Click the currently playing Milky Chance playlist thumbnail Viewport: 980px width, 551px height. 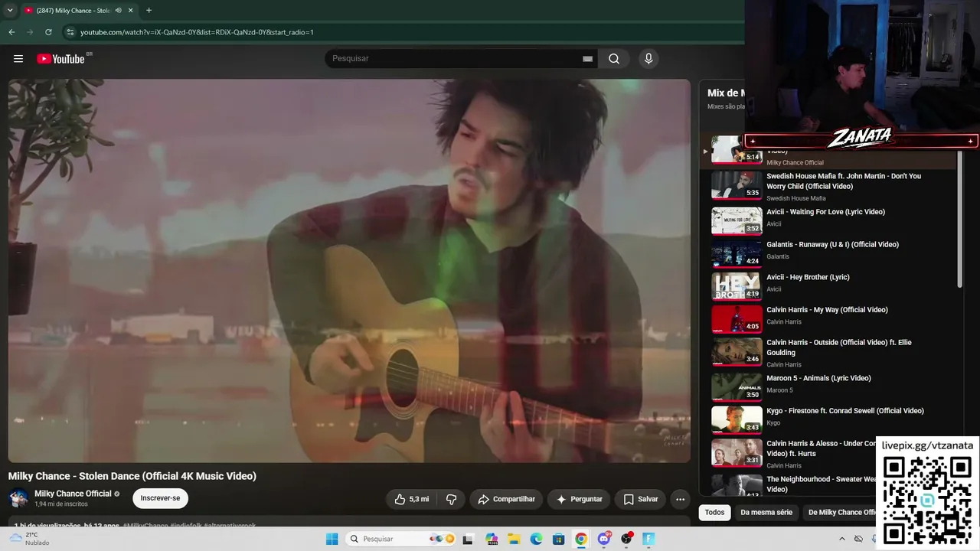737,150
